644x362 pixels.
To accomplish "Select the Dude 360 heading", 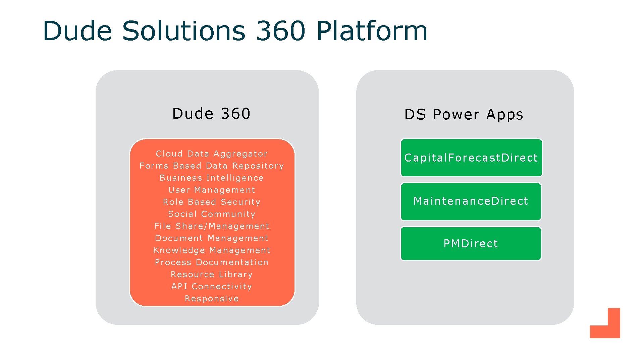I will pyautogui.click(x=211, y=114).
